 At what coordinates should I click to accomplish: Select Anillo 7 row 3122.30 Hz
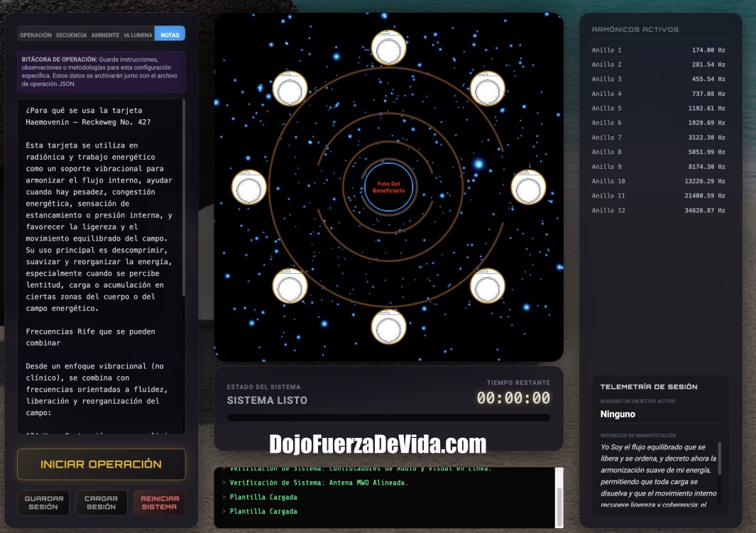(x=659, y=138)
